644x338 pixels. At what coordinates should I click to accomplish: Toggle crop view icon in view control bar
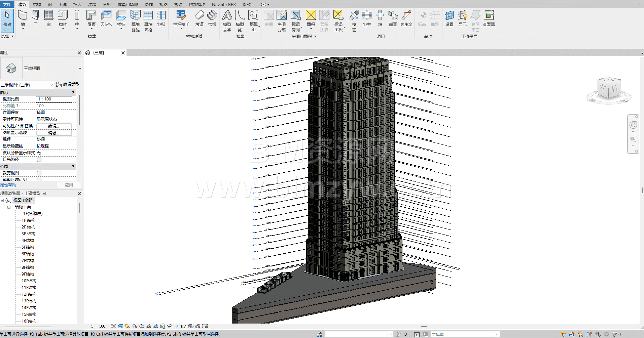(148, 326)
